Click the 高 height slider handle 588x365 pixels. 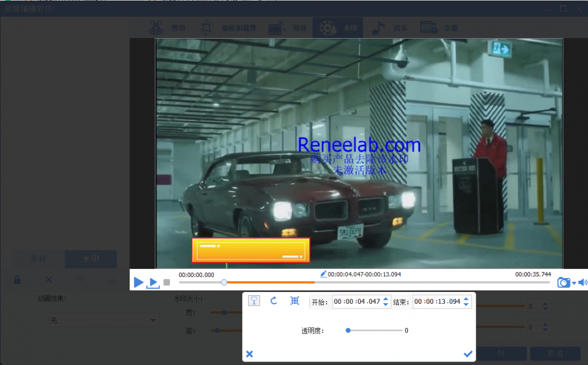[218, 331]
